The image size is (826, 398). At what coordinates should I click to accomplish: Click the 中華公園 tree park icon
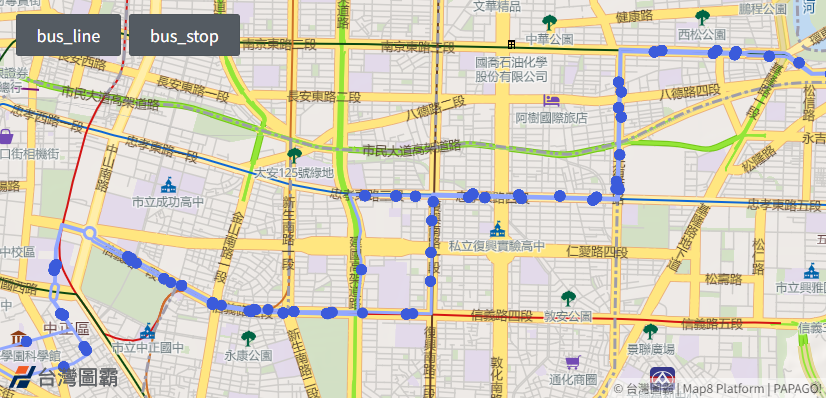tap(549, 23)
